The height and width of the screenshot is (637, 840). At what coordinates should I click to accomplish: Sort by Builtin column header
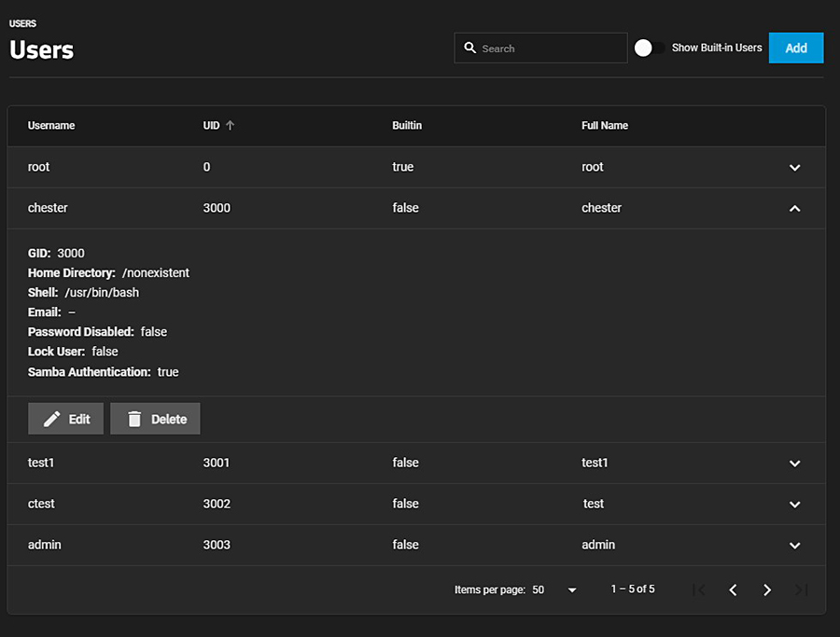407,125
